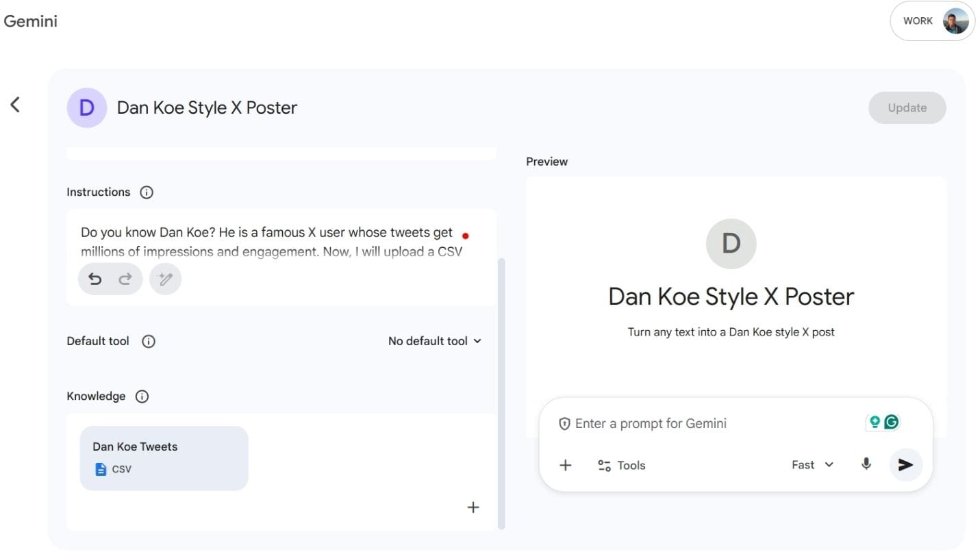980x554 pixels.
Task: Add a knowledge file with plus icon
Action: (473, 507)
